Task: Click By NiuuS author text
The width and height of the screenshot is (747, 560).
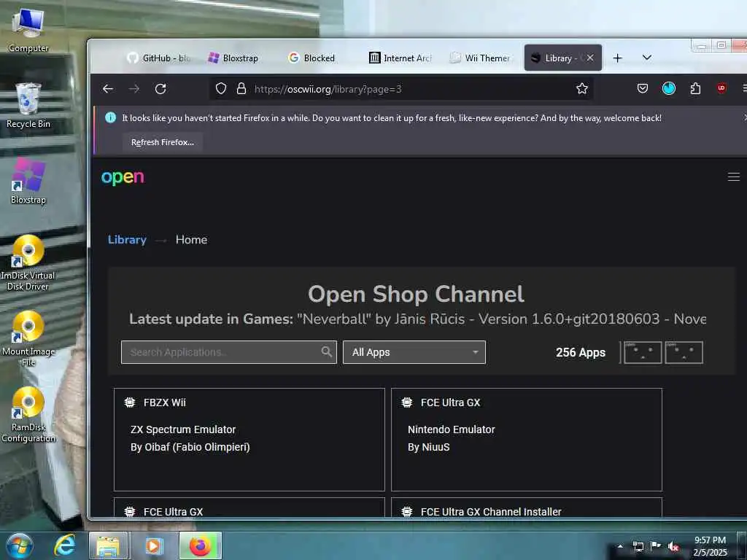Action: [x=429, y=447]
